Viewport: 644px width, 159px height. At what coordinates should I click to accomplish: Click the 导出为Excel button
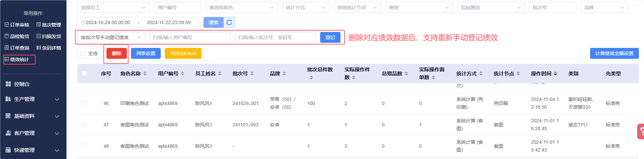(183, 53)
